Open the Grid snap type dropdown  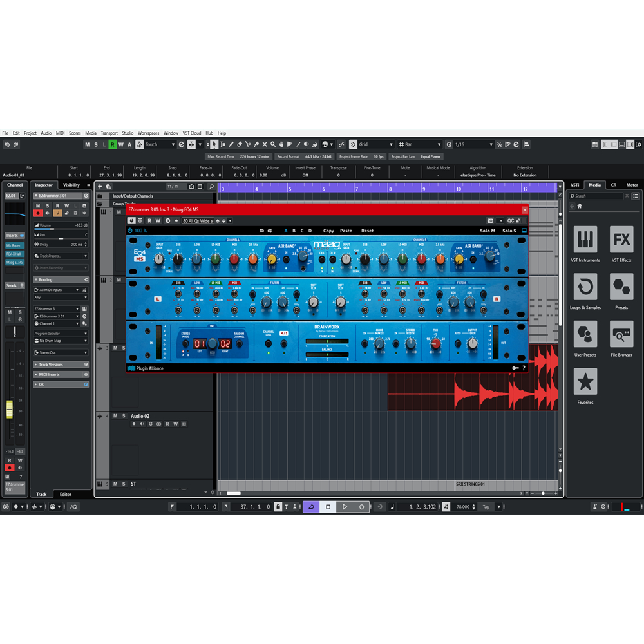coord(376,144)
